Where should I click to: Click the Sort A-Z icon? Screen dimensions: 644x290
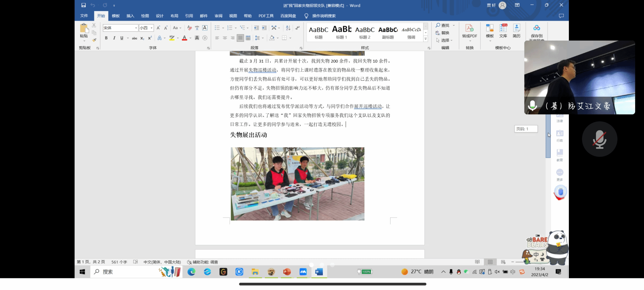[x=288, y=28]
